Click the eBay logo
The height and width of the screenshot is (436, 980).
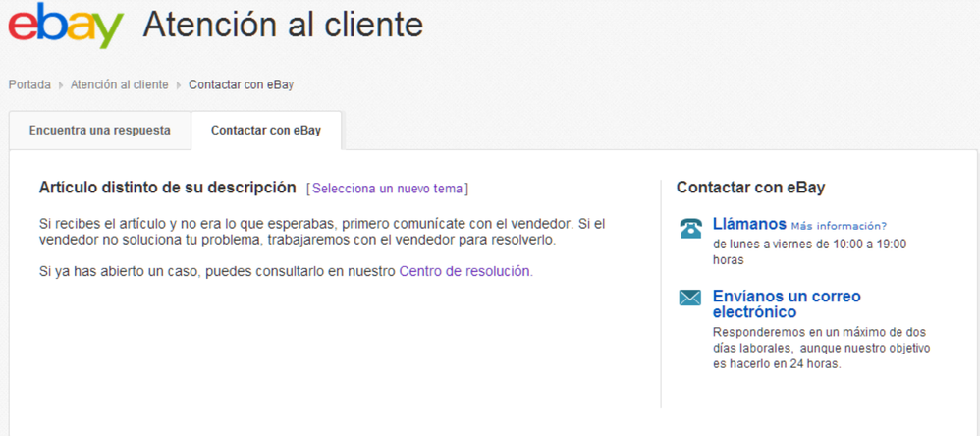(x=65, y=25)
